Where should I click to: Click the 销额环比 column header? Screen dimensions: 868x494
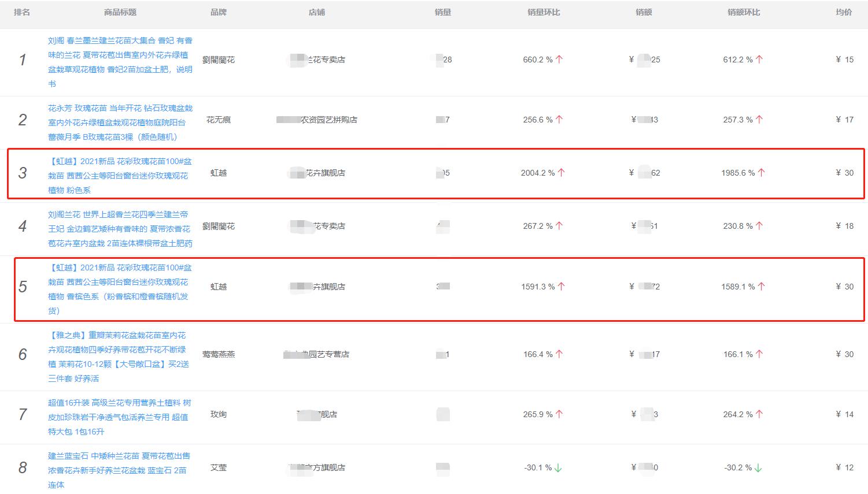tap(744, 12)
